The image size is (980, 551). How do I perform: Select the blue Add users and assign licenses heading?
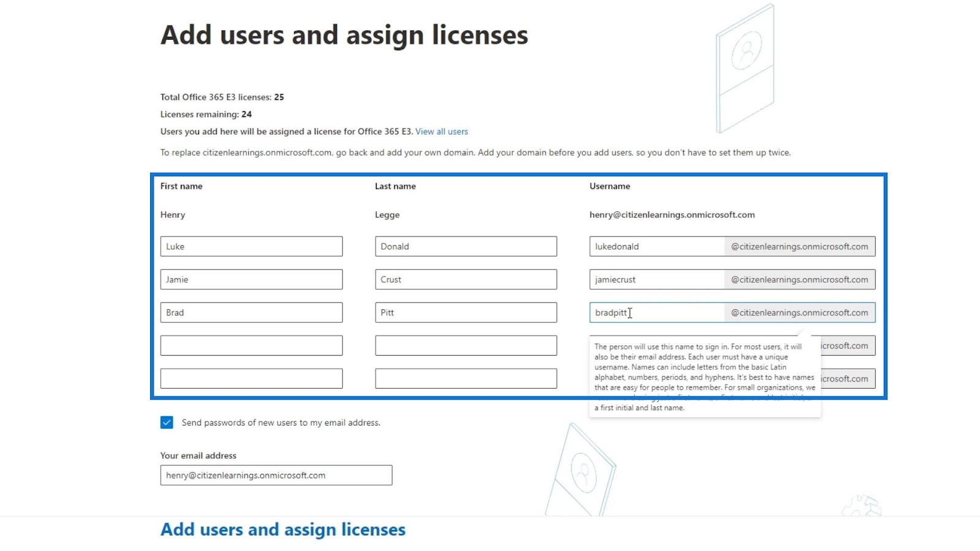pos(283,530)
